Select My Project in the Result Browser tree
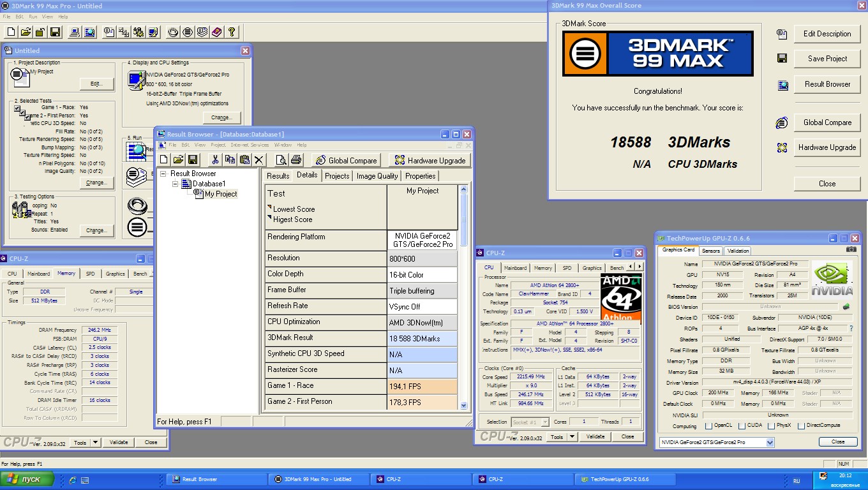This screenshot has width=868, height=490. coord(221,194)
